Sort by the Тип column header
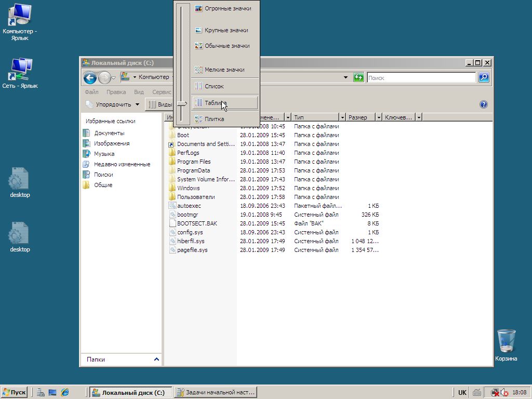The height and width of the screenshot is (399, 532). tap(315, 117)
